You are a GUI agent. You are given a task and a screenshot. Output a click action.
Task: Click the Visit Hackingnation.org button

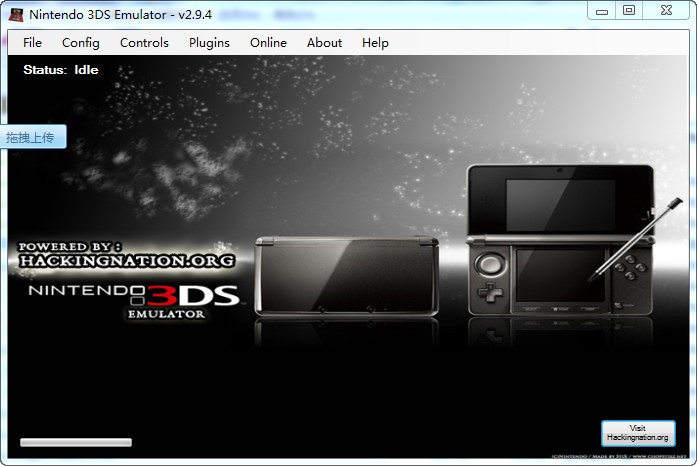[637, 433]
